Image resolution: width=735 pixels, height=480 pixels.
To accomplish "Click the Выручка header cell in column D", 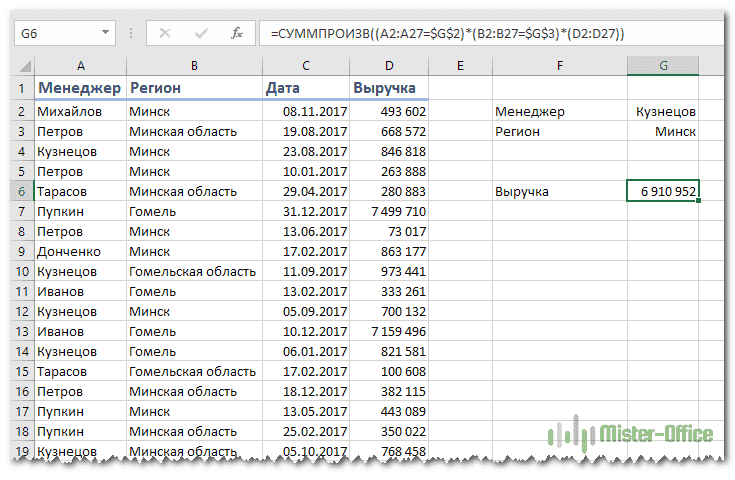I will click(x=389, y=88).
